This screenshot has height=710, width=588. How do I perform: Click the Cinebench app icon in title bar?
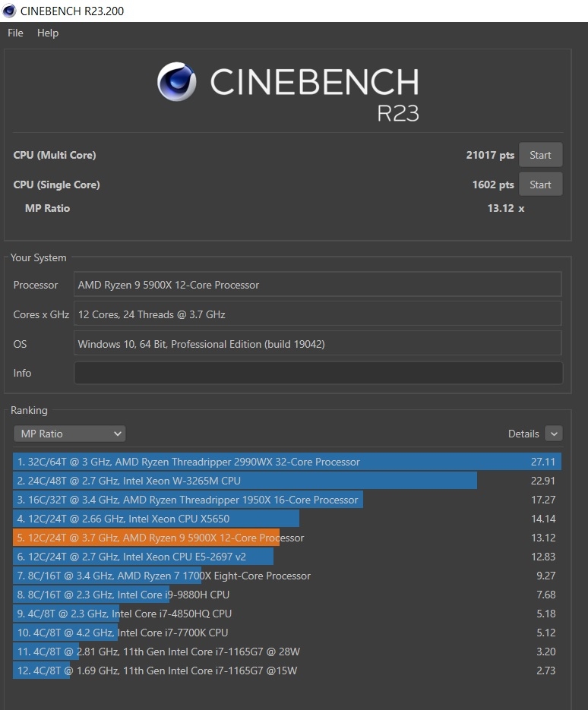click(9, 11)
